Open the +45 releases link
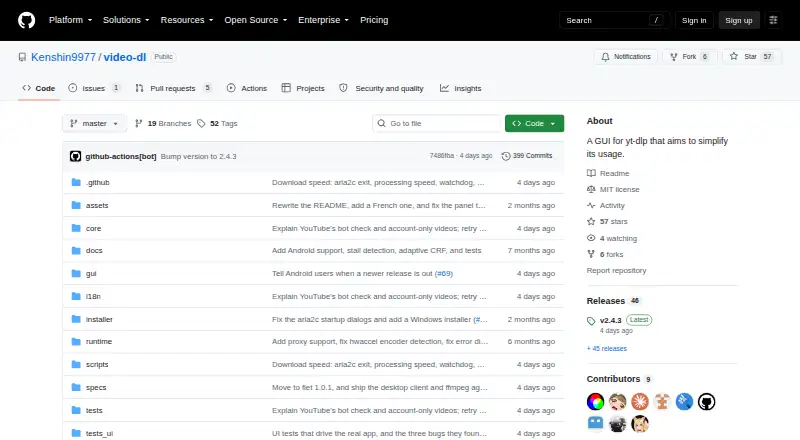This screenshot has width=800, height=440. tap(607, 349)
